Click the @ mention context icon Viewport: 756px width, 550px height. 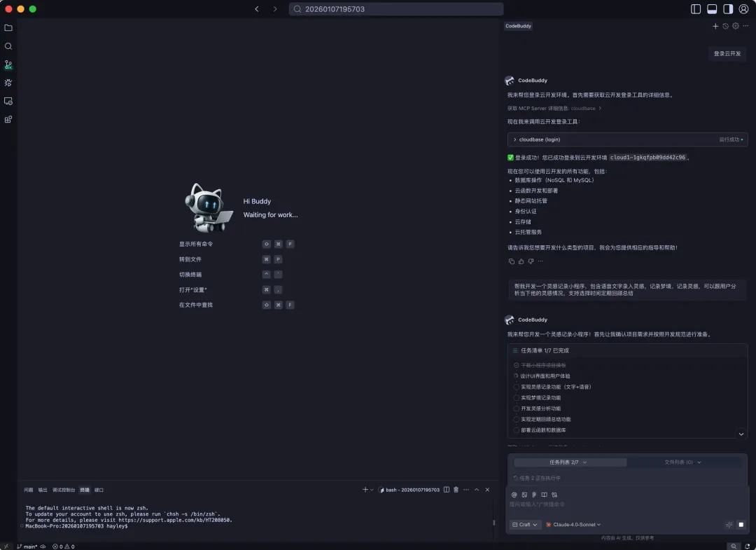(514, 495)
